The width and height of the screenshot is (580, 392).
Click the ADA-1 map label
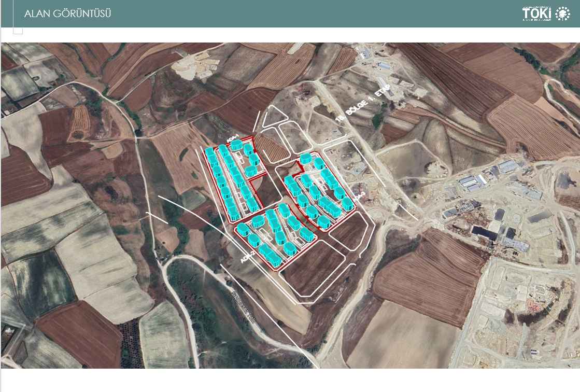(x=234, y=139)
